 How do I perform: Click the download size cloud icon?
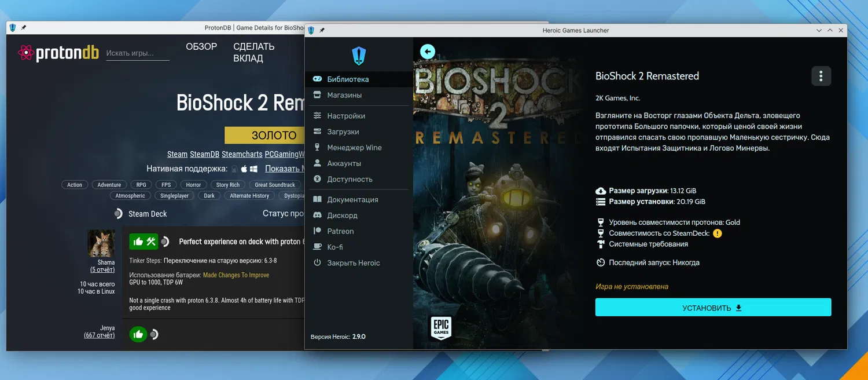(x=601, y=191)
